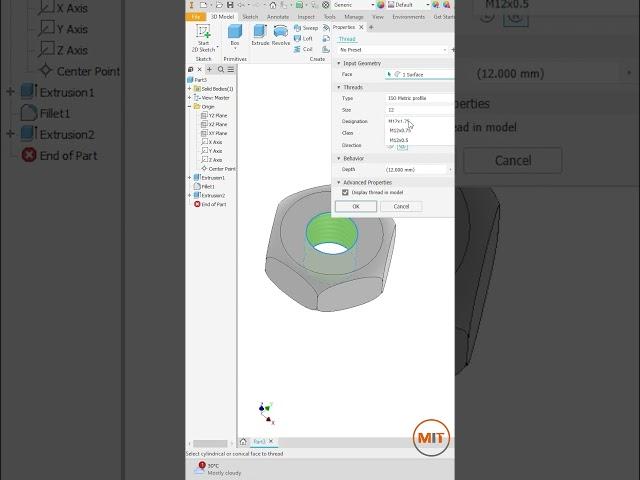Open the Generic material dropdown
The image size is (640, 480).
coord(354,5)
